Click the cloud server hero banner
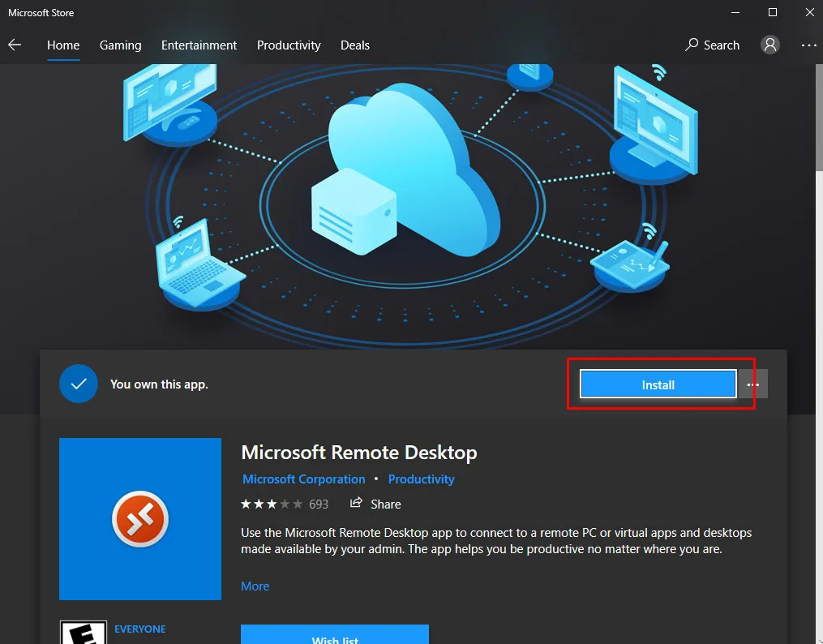 point(408,207)
